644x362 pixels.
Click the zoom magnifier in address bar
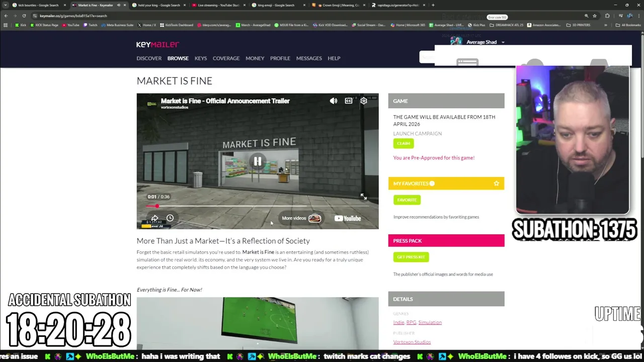click(x=586, y=16)
